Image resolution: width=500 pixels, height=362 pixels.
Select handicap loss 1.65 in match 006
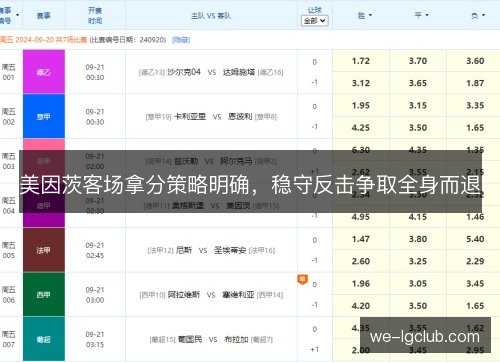click(475, 306)
